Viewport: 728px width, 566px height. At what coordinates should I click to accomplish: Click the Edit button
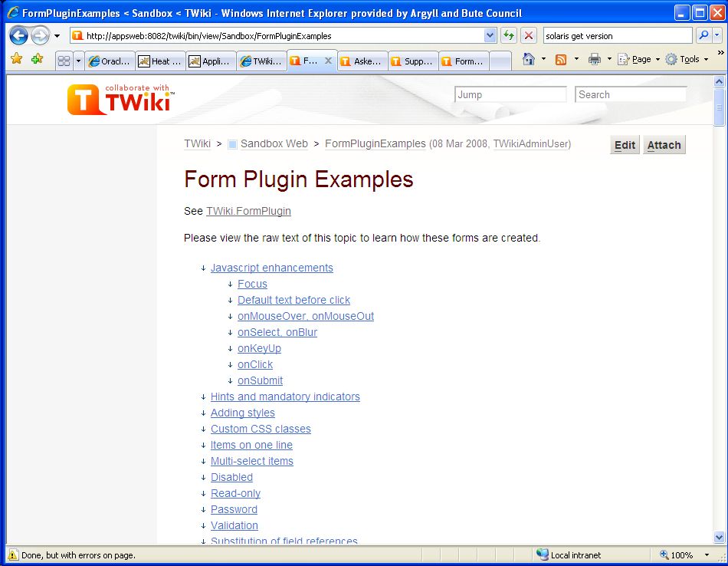click(625, 145)
